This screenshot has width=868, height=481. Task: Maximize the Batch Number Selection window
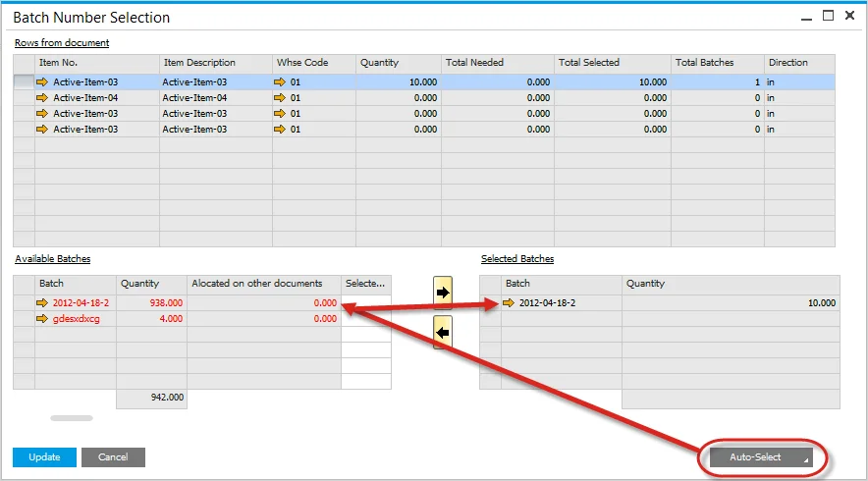pos(828,16)
